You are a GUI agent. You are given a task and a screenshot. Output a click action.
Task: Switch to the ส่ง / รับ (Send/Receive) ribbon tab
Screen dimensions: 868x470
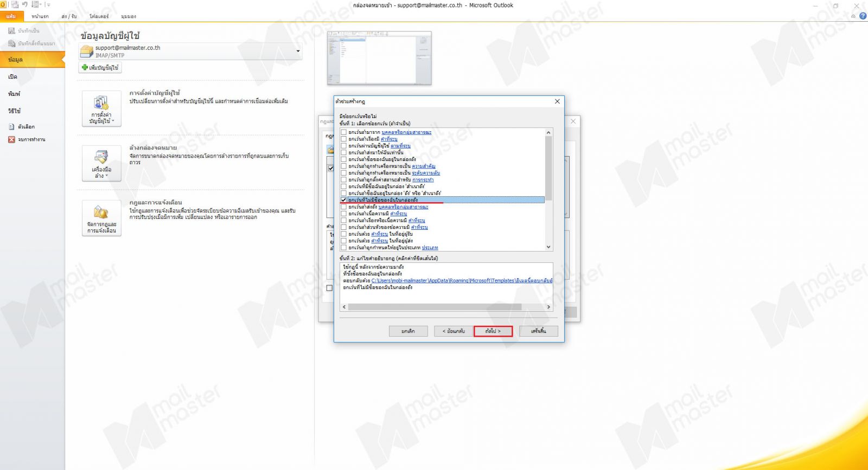pos(69,16)
